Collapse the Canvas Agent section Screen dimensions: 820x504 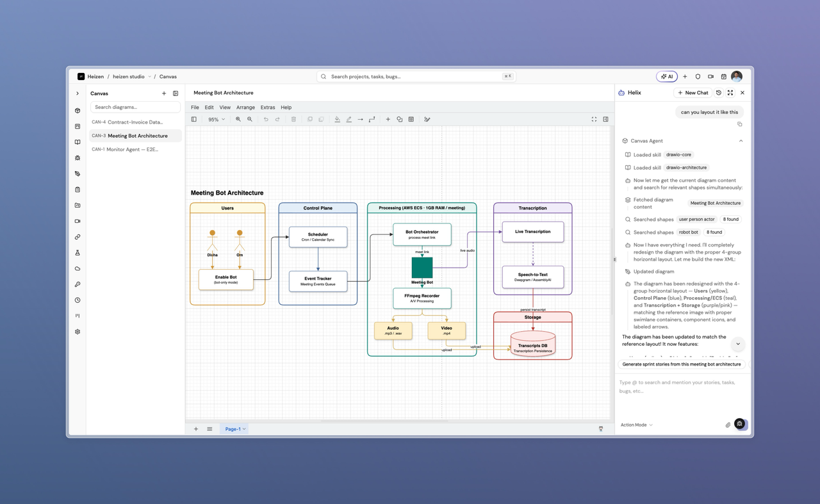coord(741,141)
